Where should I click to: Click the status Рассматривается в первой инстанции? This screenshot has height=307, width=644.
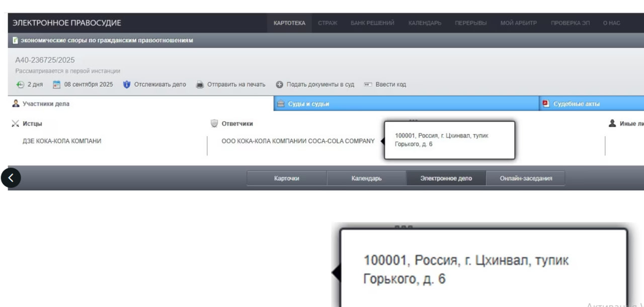pyautogui.click(x=68, y=71)
